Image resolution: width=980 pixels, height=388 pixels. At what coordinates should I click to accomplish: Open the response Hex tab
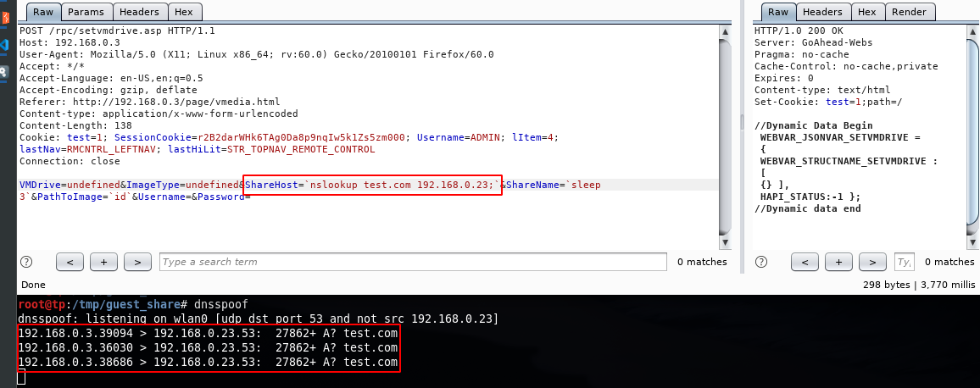(867, 12)
